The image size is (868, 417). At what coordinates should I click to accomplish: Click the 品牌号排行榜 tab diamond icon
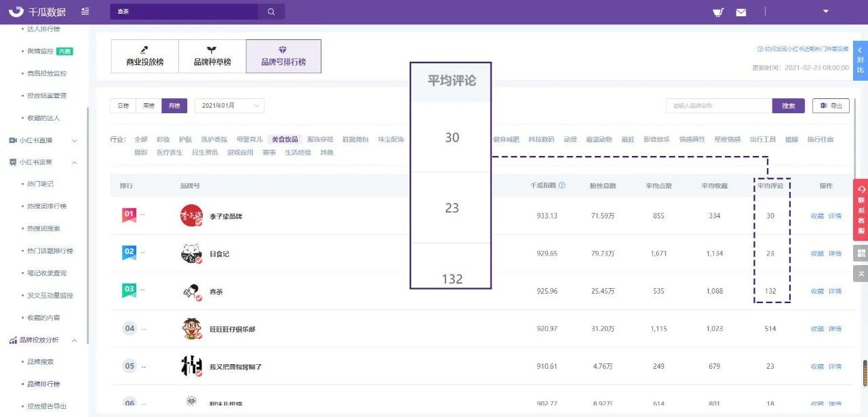[283, 50]
